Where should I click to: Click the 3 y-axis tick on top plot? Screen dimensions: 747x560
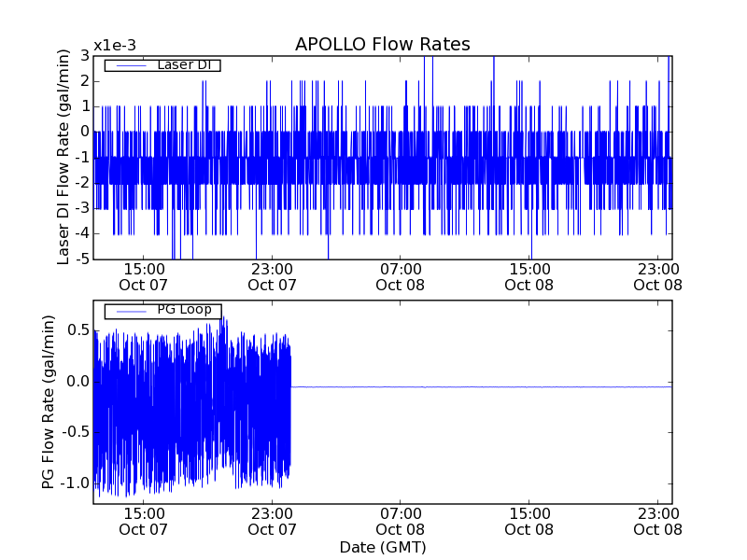pos(85,55)
